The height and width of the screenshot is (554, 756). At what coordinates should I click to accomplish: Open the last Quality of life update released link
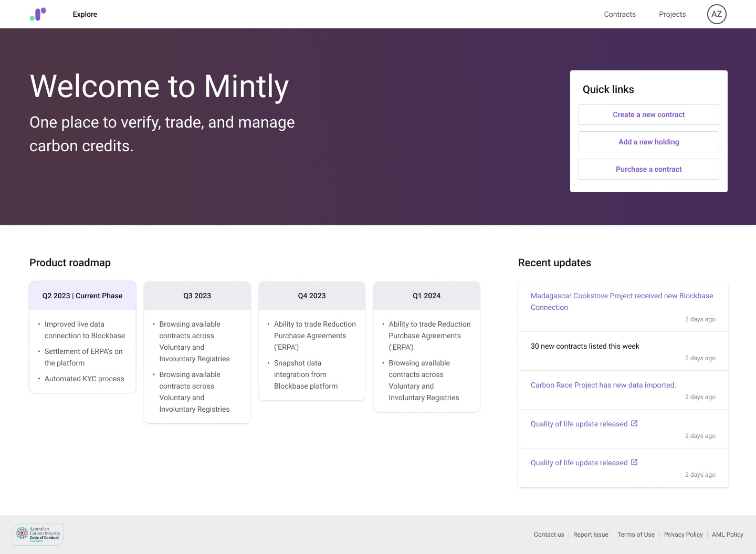[x=579, y=463]
